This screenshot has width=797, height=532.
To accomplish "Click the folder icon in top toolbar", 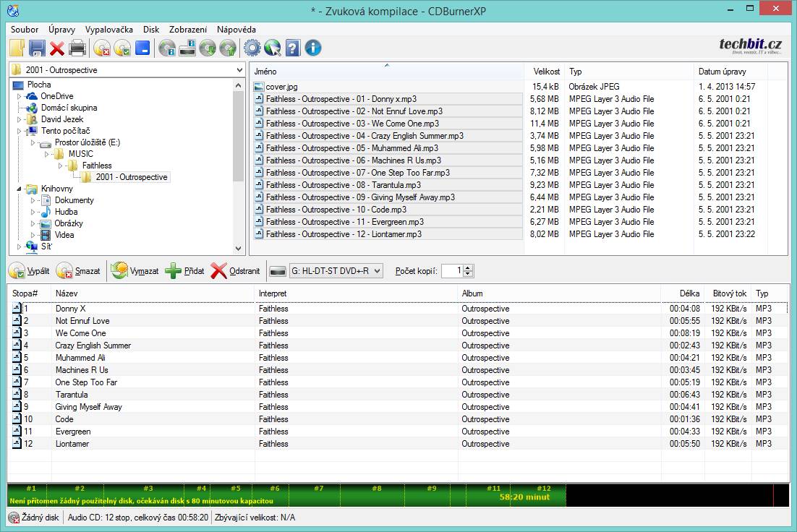I will coord(17,48).
